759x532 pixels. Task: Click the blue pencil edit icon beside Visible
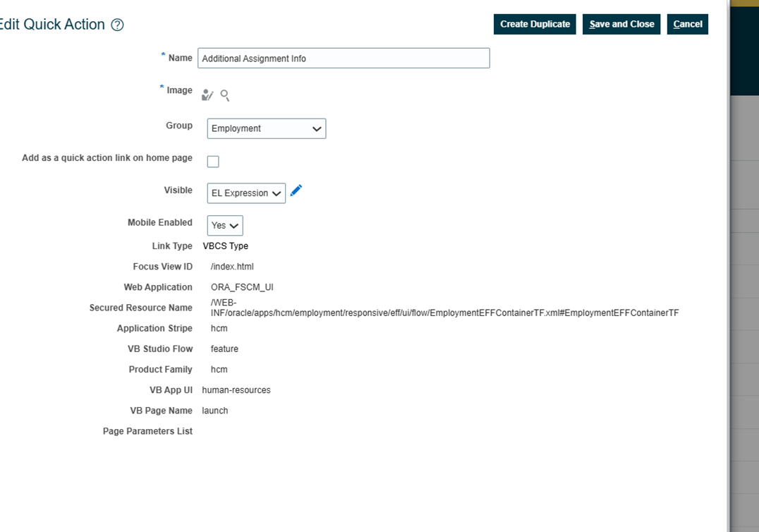coord(296,191)
